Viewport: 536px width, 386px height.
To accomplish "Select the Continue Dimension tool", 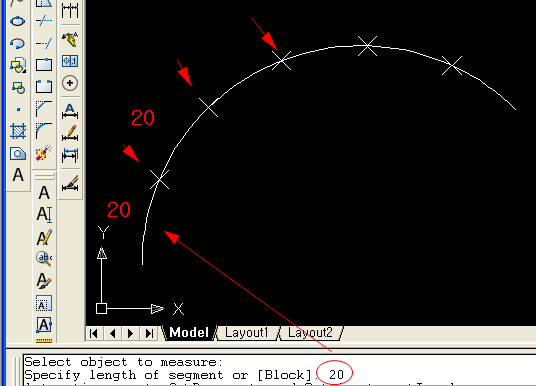I will pyautogui.click(x=70, y=10).
